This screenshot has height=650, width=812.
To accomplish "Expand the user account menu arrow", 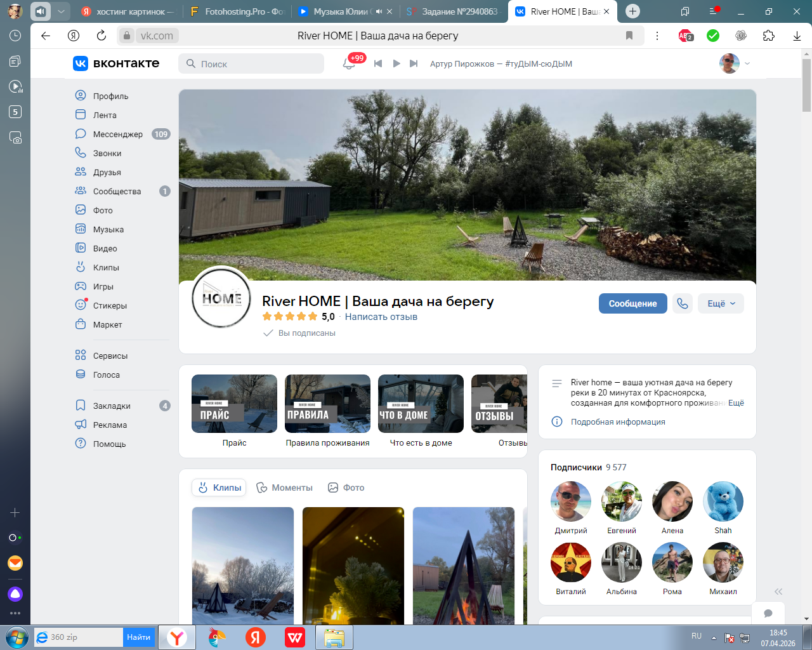I will click(x=747, y=63).
